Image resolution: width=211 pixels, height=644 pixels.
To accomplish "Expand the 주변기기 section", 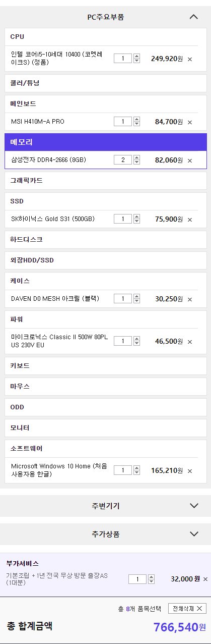I will (x=194, y=506).
